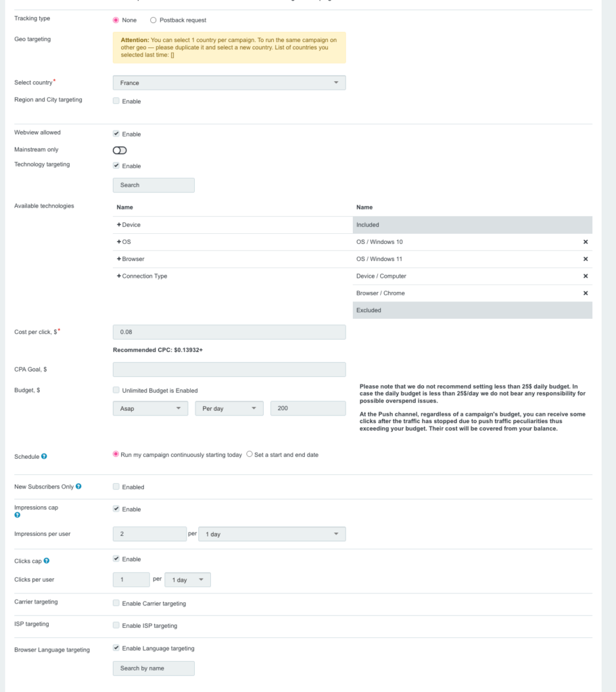Select the Postback request tracking type

[x=153, y=20]
